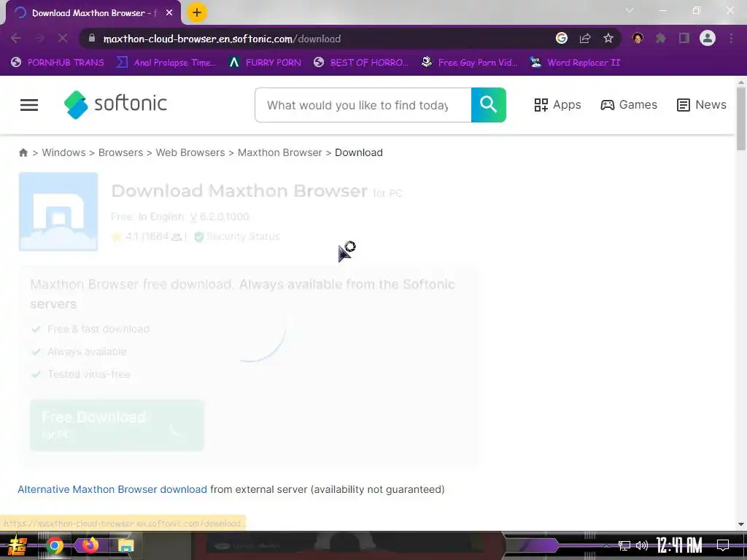Image resolution: width=747 pixels, height=560 pixels.
Task: Open a new tab with plus button
Action: [197, 12]
